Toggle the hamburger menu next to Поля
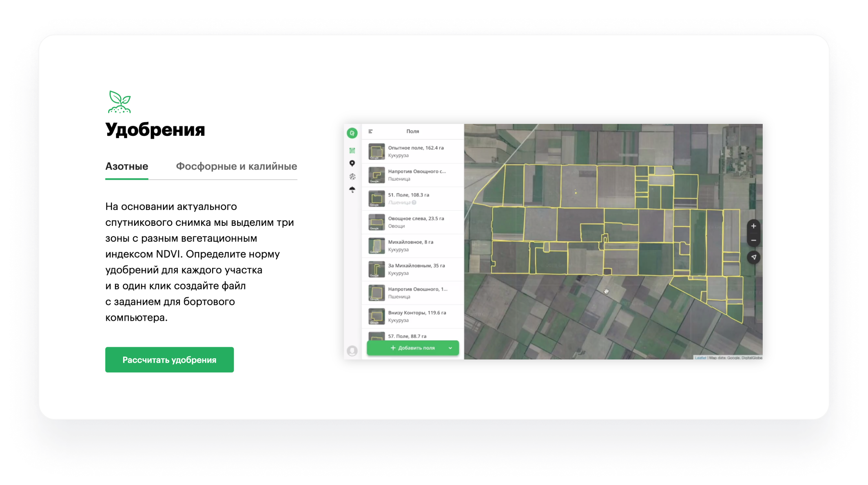This screenshot has height=485, width=868. tap(370, 131)
